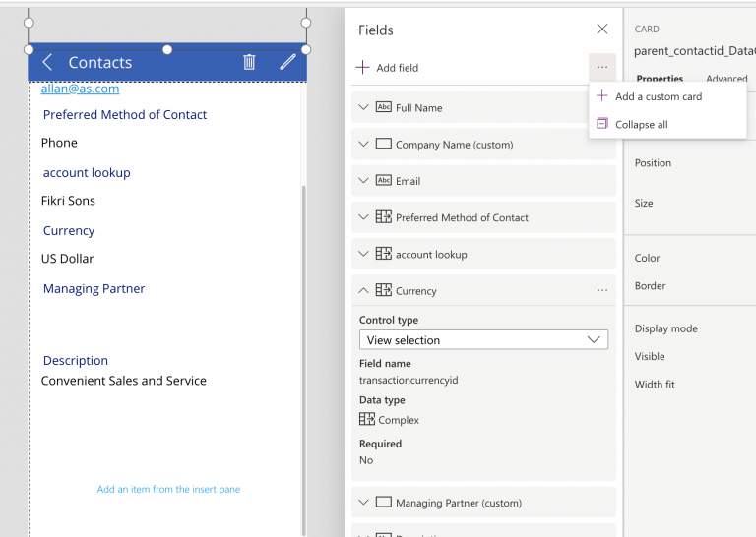Collapse the Currency field card

363,290
